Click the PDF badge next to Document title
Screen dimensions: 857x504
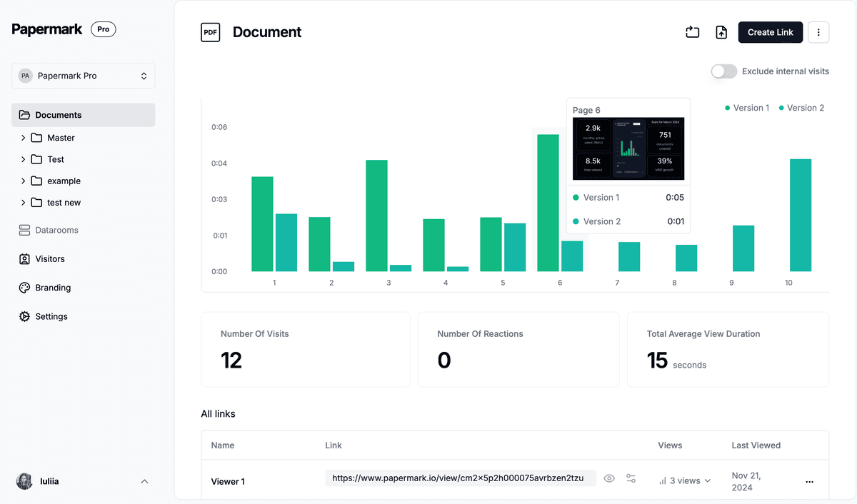(210, 32)
